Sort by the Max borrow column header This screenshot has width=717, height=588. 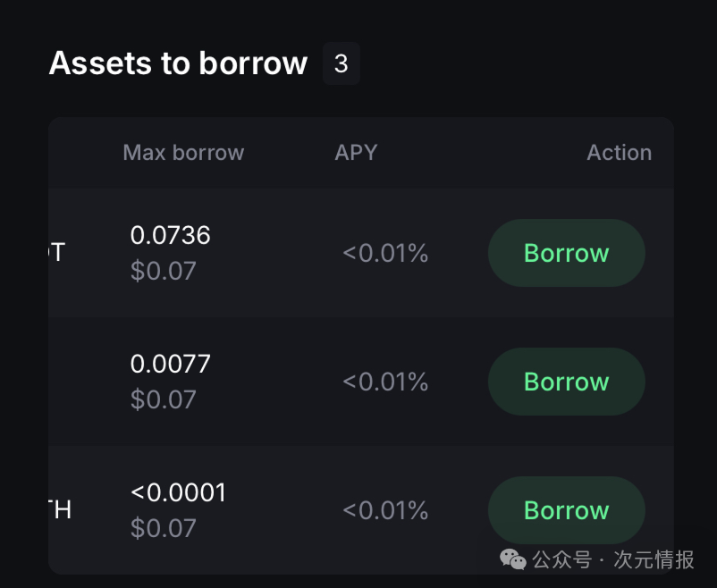[183, 152]
